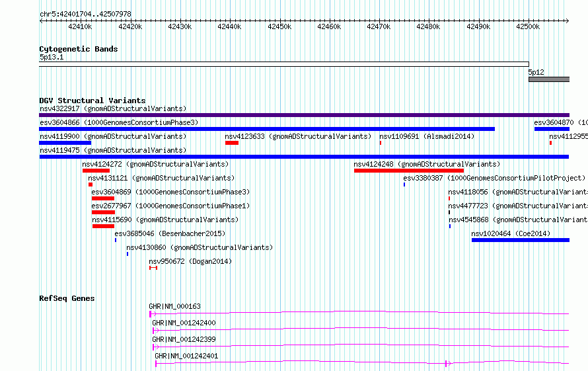This screenshot has height=371, width=588.
Task: Open GHR|NM_001242399 transcript label
Action: (184, 339)
